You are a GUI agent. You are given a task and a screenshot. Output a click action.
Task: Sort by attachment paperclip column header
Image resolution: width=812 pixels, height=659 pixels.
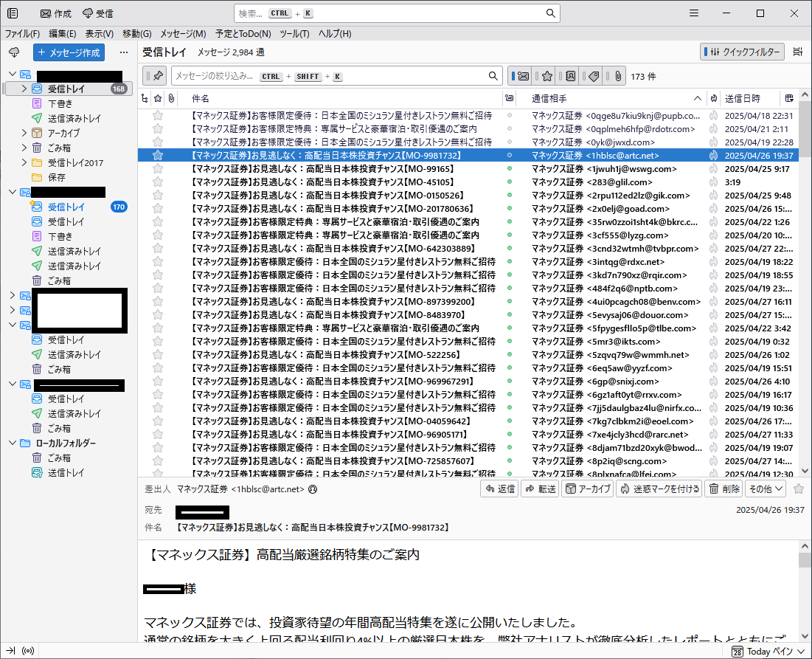pos(171,98)
